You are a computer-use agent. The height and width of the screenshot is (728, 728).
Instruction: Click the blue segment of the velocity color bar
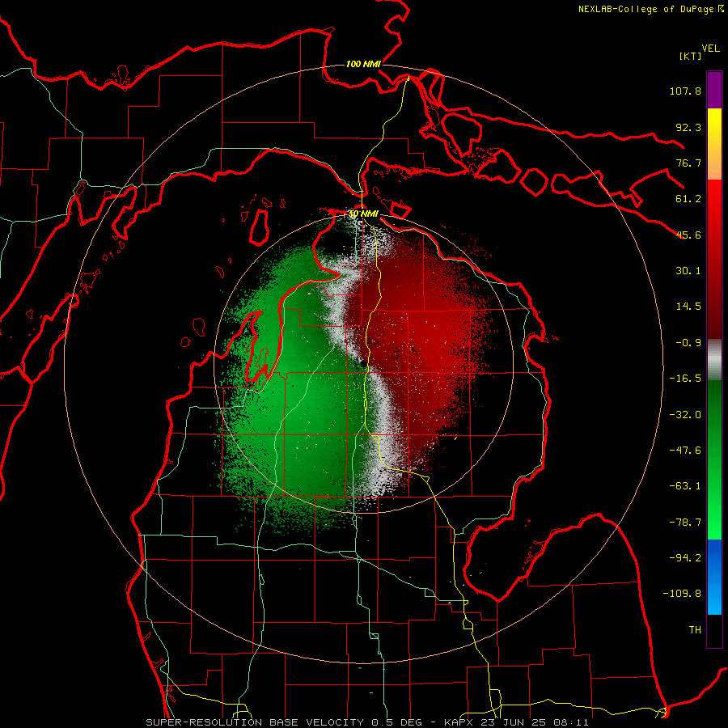coord(714,577)
